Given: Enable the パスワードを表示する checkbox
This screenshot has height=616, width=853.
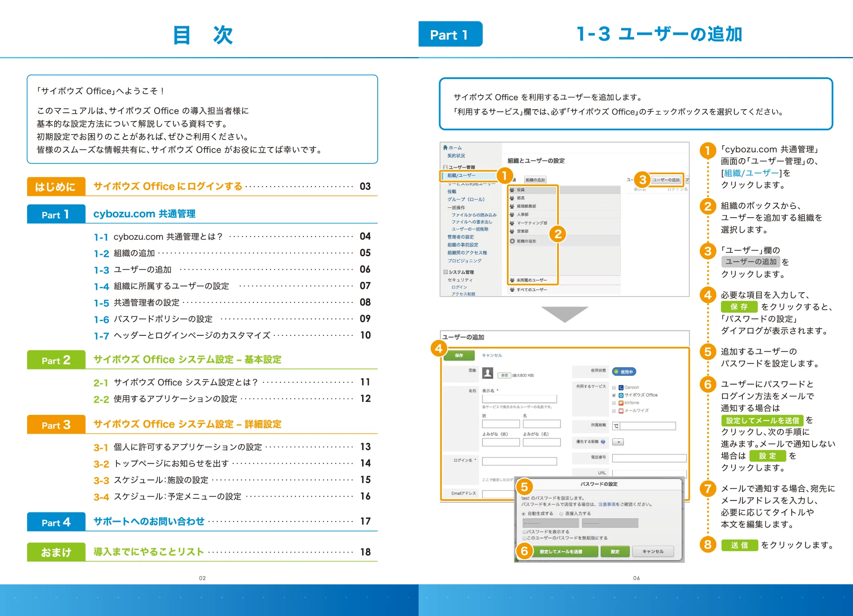Looking at the screenshot, I should point(524,532).
